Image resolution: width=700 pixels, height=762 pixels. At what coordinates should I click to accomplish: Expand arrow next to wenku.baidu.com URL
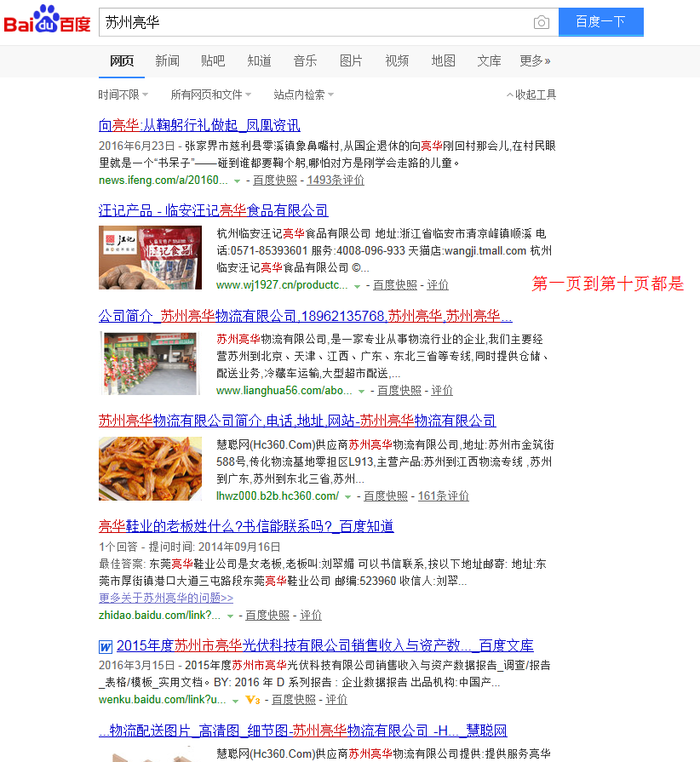pos(235,701)
